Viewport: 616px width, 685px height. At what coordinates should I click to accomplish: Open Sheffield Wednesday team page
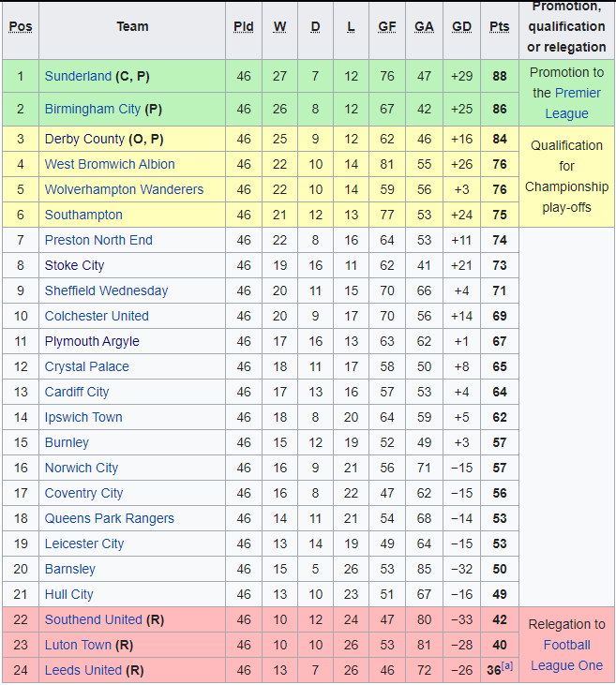106,290
